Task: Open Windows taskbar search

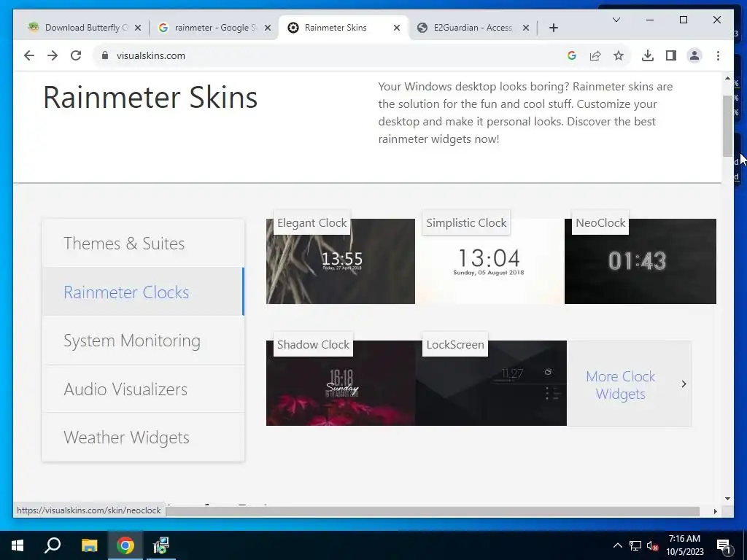Action: [53, 545]
